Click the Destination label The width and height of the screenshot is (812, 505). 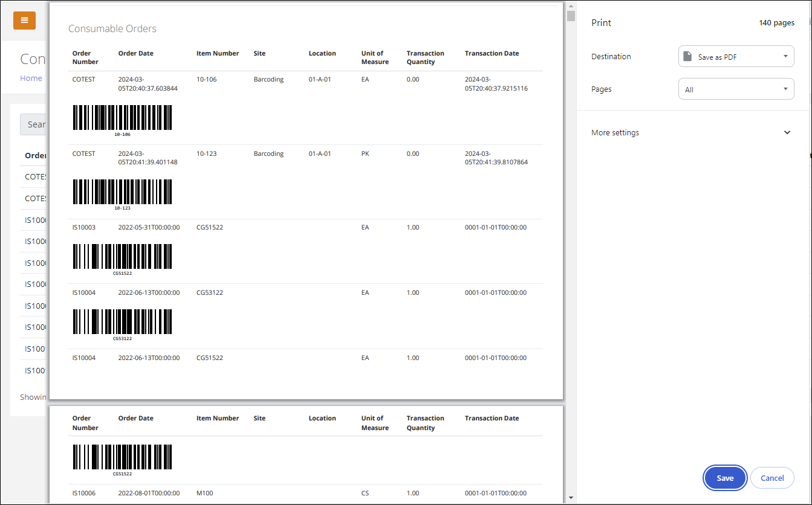pyautogui.click(x=611, y=57)
